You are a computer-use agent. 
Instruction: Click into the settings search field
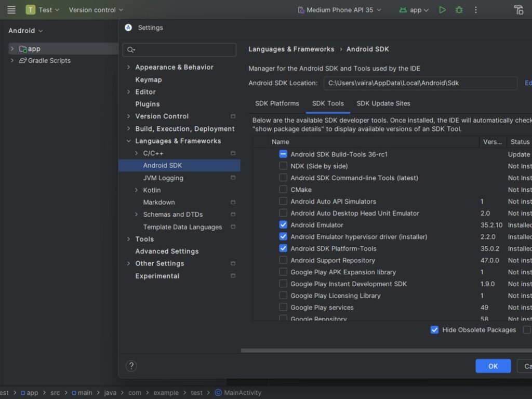(179, 50)
